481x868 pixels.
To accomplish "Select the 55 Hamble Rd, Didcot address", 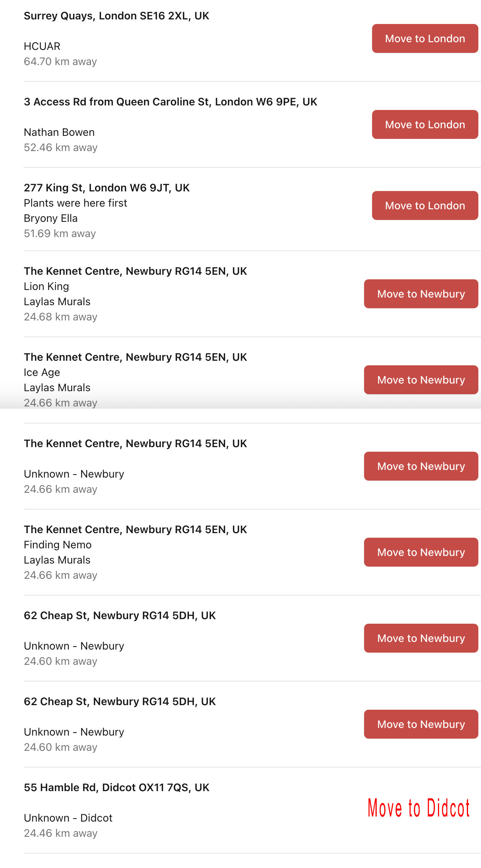I will 117,788.
